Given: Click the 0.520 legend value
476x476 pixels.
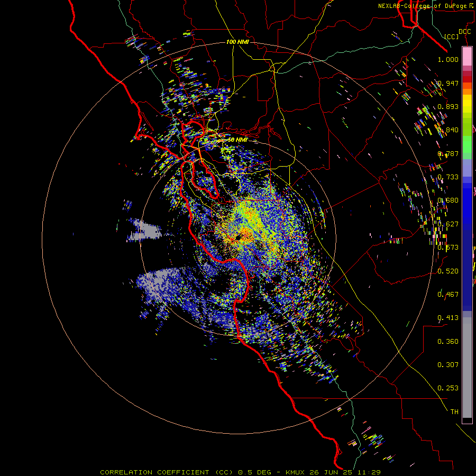Looking at the screenshot, I should tap(448, 271).
